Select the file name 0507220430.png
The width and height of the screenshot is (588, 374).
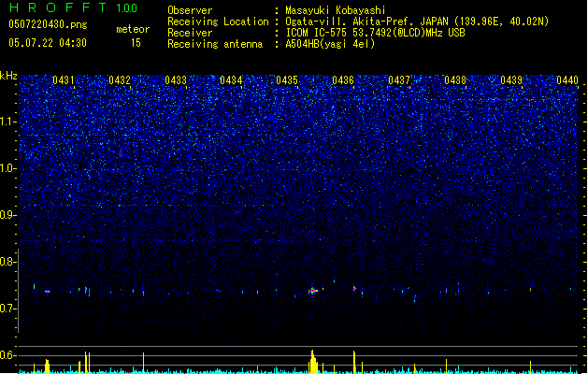(48, 24)
